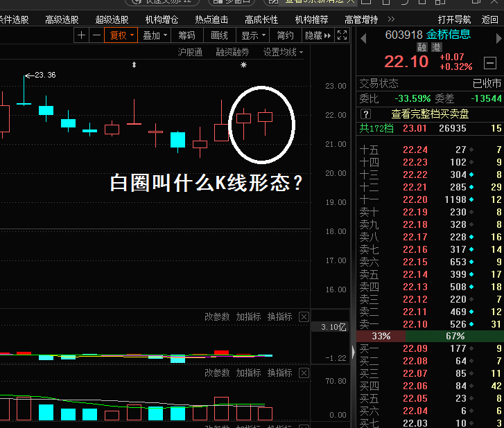Screen dimensions: 504x428
Task: Click the panel splitter collapse handle
Action: (354, 352)
